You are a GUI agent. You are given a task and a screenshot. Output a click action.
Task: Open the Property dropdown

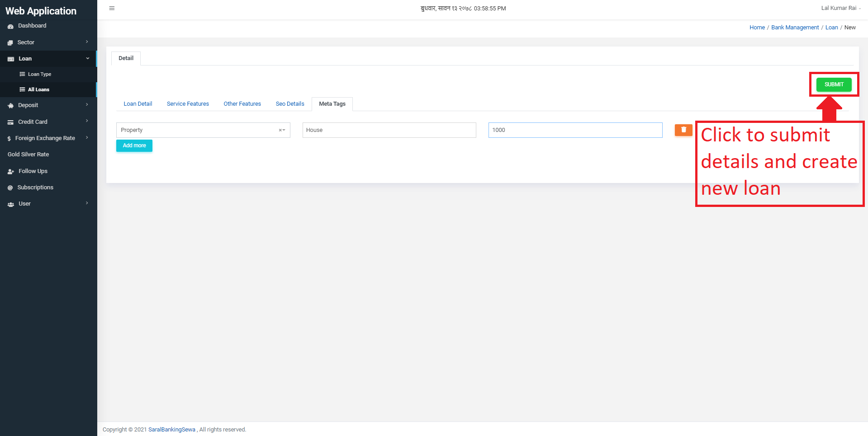[203, 130]
